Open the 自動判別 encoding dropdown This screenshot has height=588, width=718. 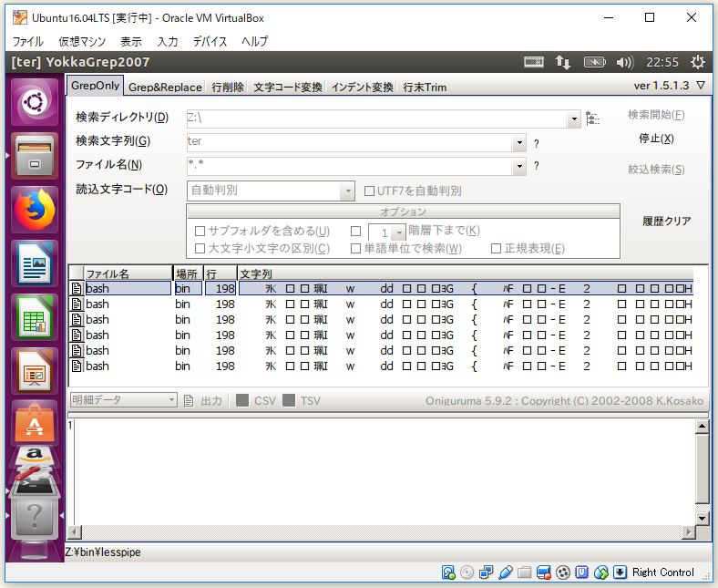pos(347,191)
